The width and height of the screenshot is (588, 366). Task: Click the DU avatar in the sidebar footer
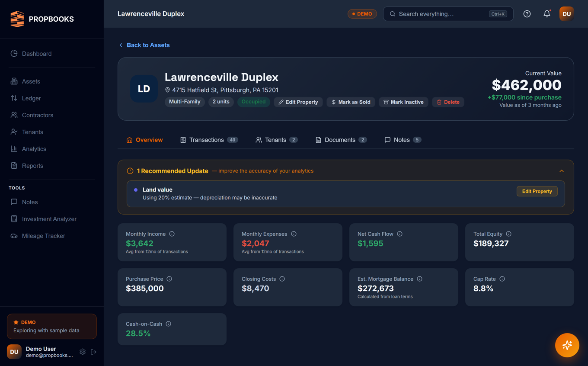[14, 352]
